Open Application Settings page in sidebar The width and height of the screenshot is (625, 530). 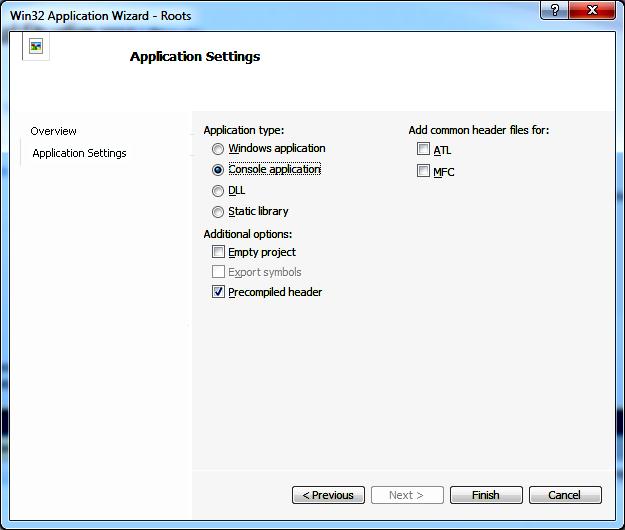[79, 153]
